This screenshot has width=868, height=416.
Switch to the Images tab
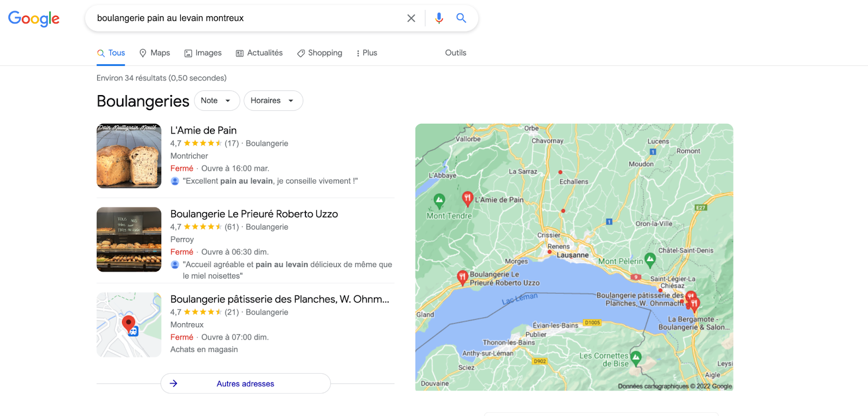[x=203, y=53]
